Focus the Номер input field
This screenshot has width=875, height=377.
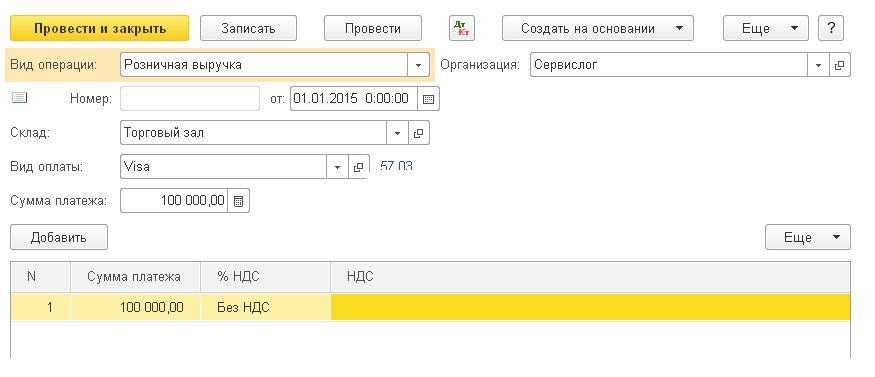[x=190, y=99]
